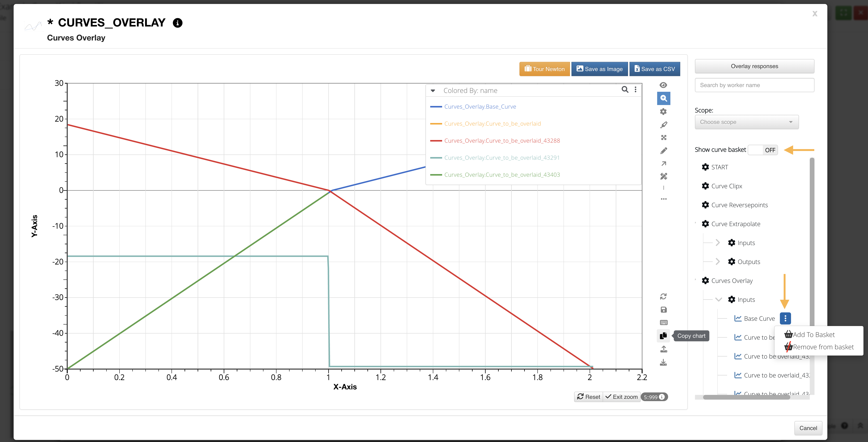Click the X-Axis label
Viewport: 868px width, 442px height.
point(345,387)
